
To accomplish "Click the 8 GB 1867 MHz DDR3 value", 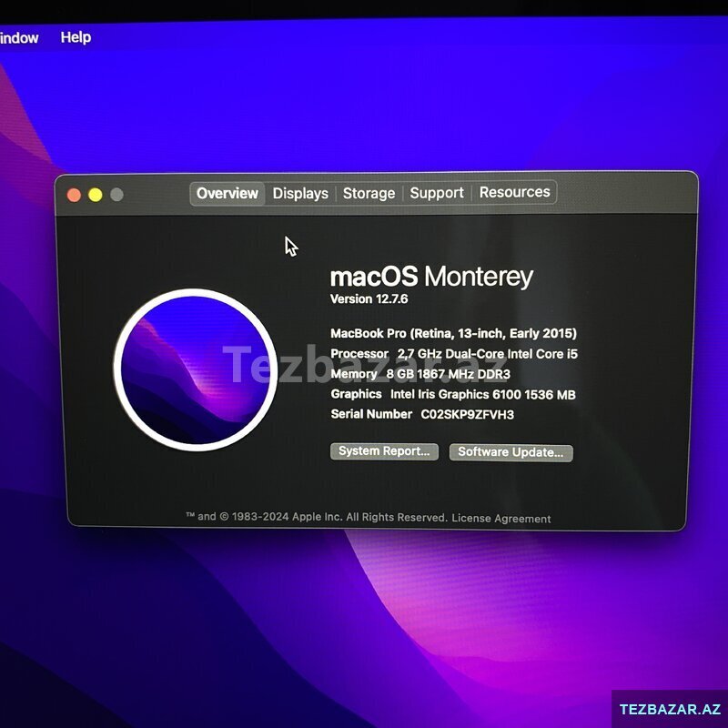I will (x=448, y=374).
